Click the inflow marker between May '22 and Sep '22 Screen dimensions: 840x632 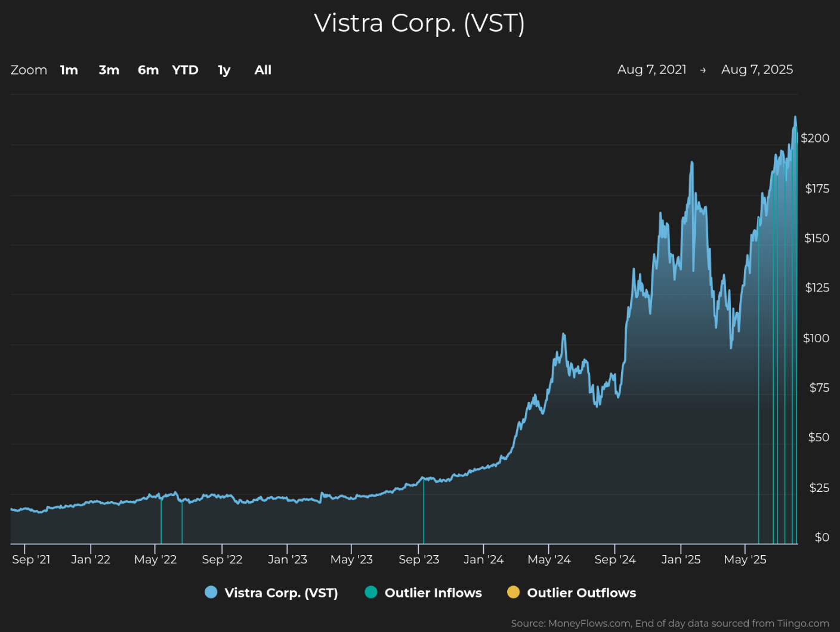182,522
